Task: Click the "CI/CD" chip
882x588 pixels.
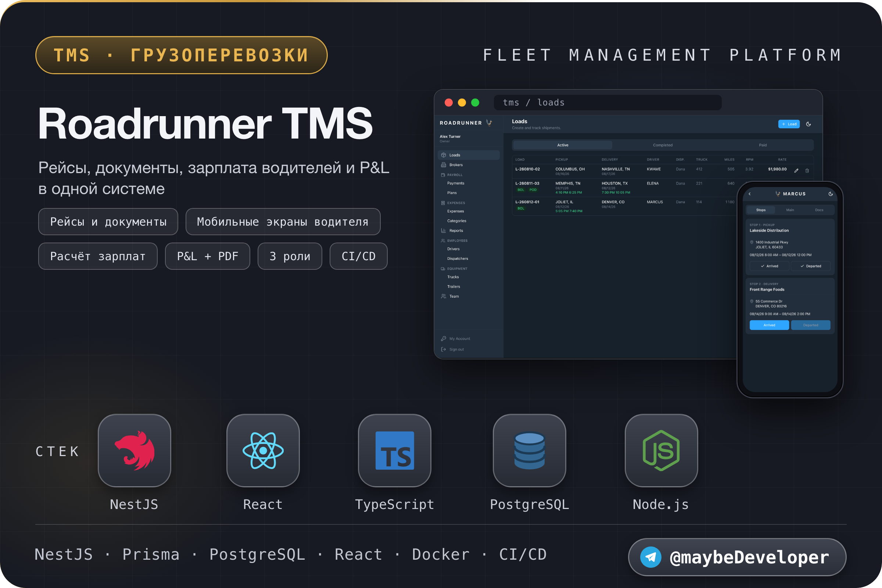Action: [359, 256]
